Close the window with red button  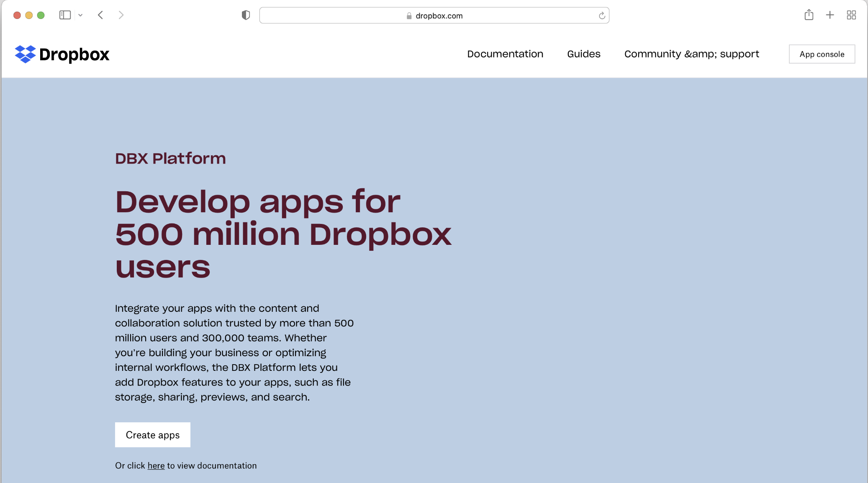[x=17, y=15]
